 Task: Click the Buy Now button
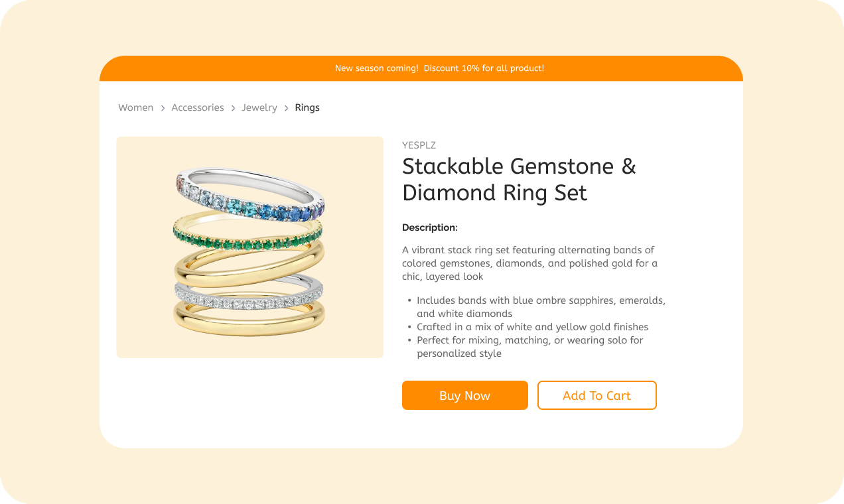point(464,395)
